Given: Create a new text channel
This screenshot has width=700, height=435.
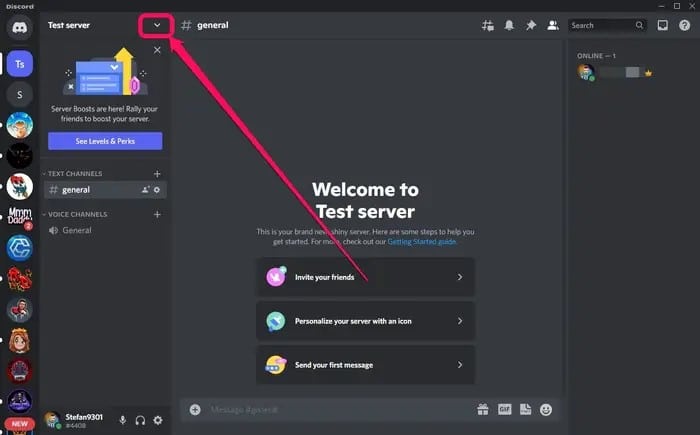Looking at the screenshot, I should point(157,174).
